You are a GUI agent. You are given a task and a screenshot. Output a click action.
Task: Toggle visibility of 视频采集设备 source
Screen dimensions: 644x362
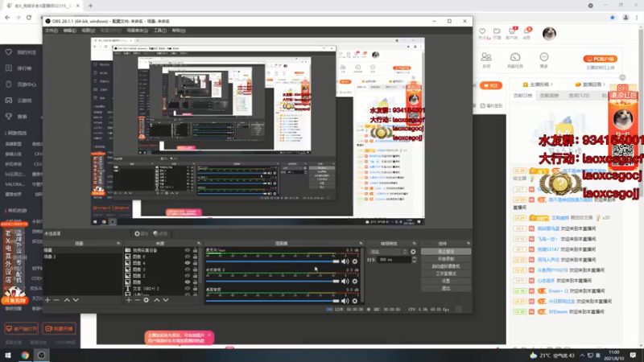(x=188, y=250)
